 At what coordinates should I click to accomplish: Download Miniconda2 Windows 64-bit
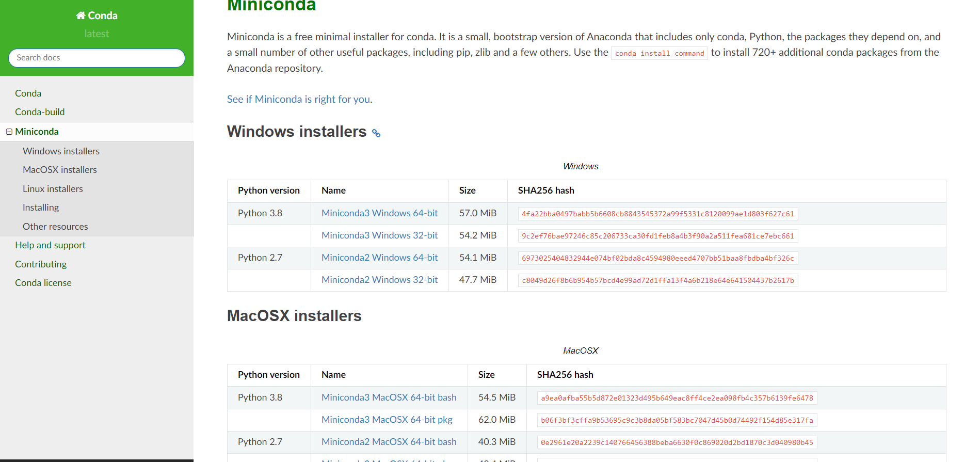point(379,258)
